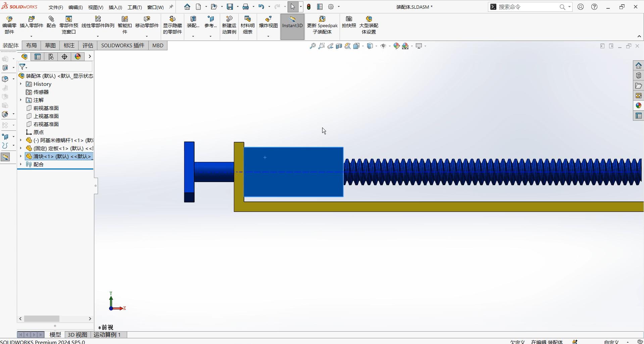Click the Zoom to Area magnifier icon

[321, 46]
